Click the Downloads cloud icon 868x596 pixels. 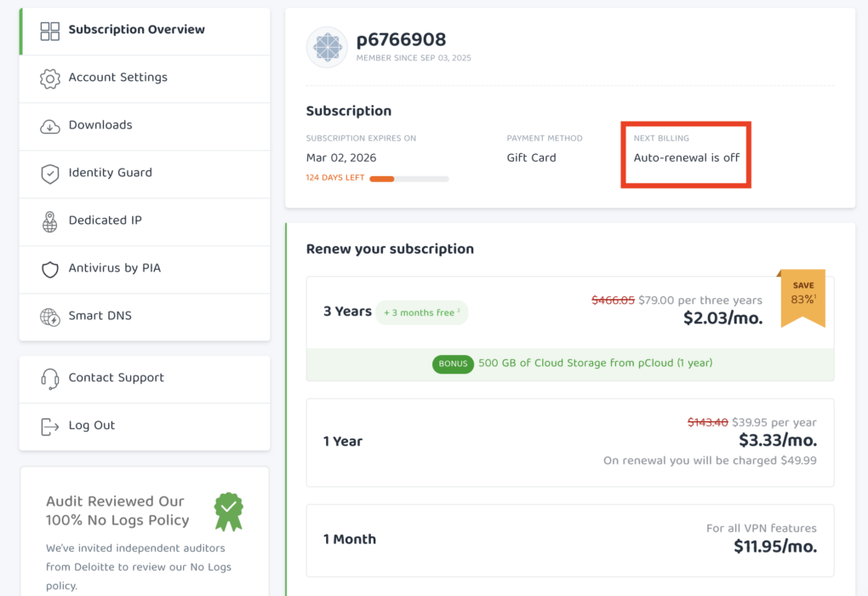[50, 127]
